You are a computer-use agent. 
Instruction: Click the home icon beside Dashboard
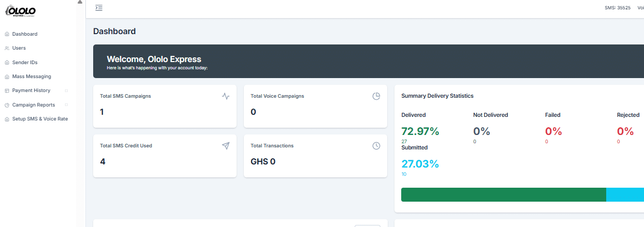tap(7, 34)
